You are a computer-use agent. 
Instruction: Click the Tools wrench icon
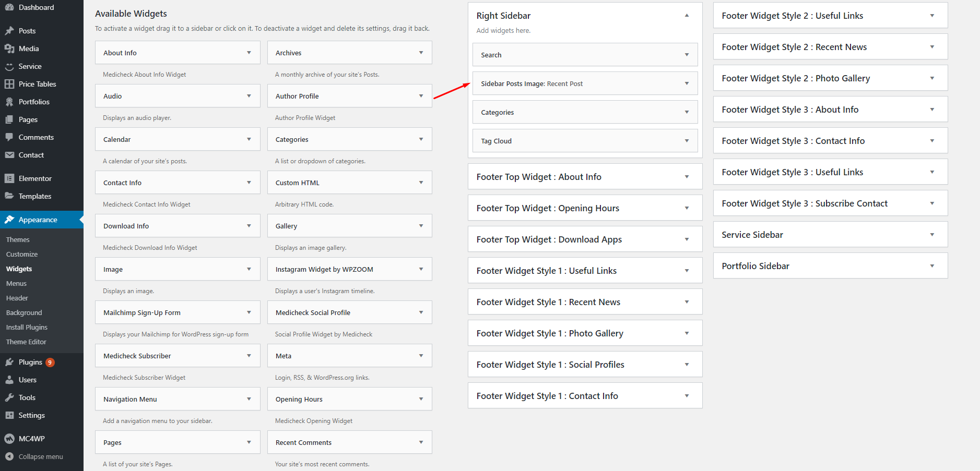coord(9,397)
